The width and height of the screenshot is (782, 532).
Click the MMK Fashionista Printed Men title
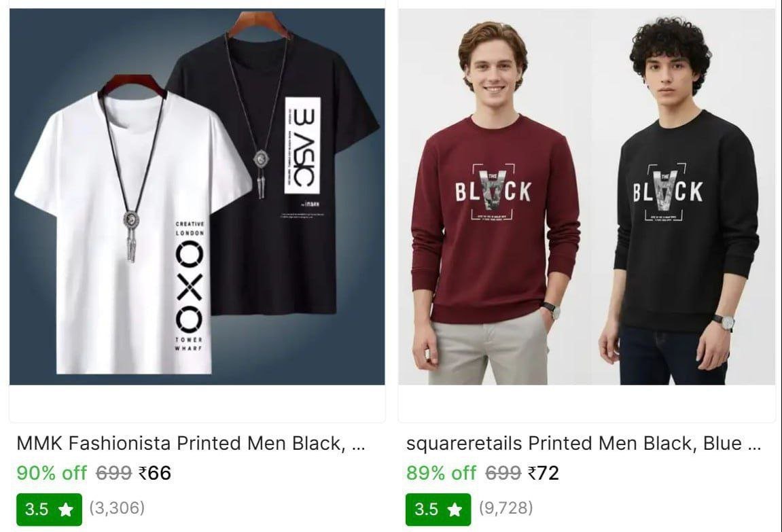click(x=191, y=444)
